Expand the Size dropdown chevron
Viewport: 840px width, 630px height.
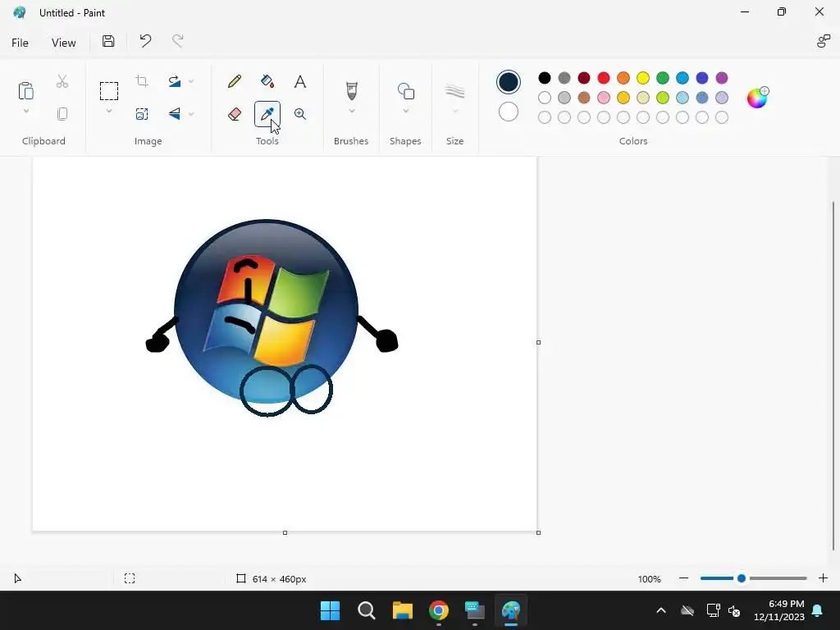pos(454,111)
